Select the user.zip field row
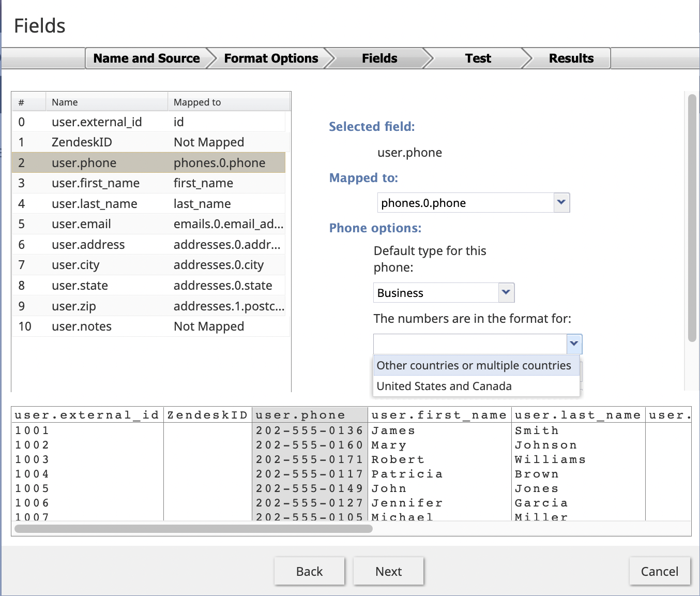The height and width of the screenshot is (596, 700). point(149,306)
